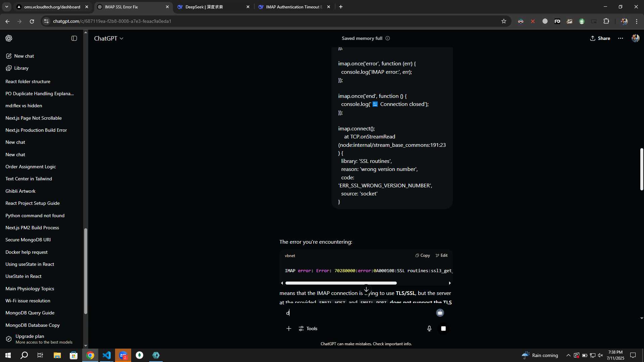Image resolution: width=644 pixels, height=362 pixels.
Task: Click the main chat vertical scrollbar
Action: pos(642,169)
